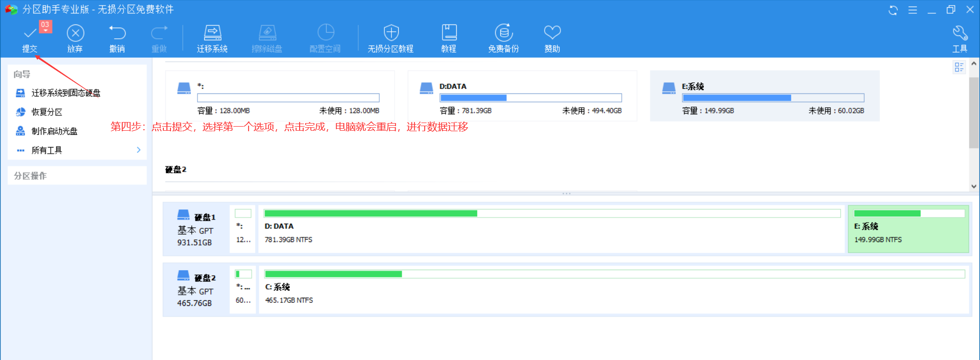Click scroll down arrow of partition list
Image resolution: width=980 pixels, height=360 pixels.
click(974, 186)
